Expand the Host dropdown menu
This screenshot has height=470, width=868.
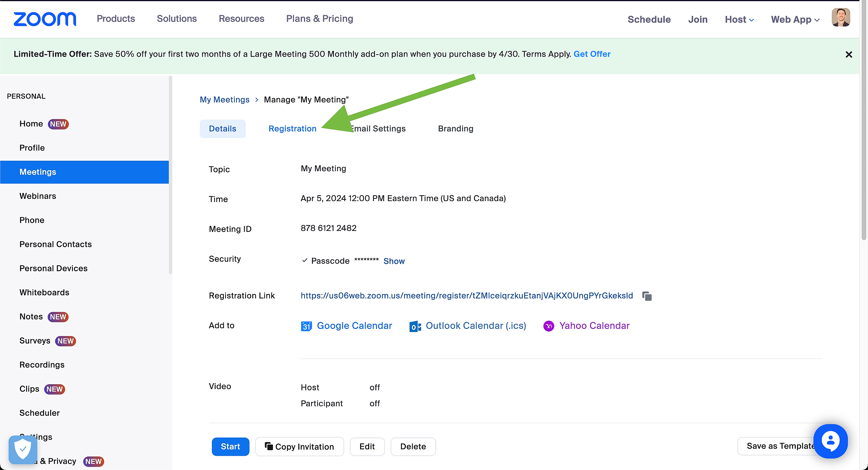tap(739, 19)
